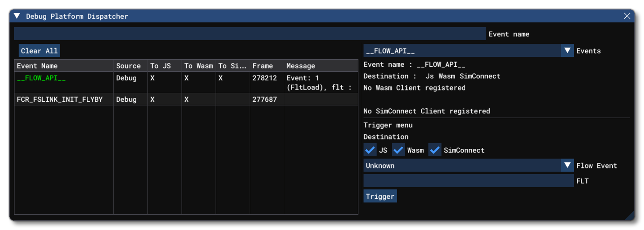The image size is (644, 230).
Task: Click the Trigger menu label
Action: click(x=388, y=125)
